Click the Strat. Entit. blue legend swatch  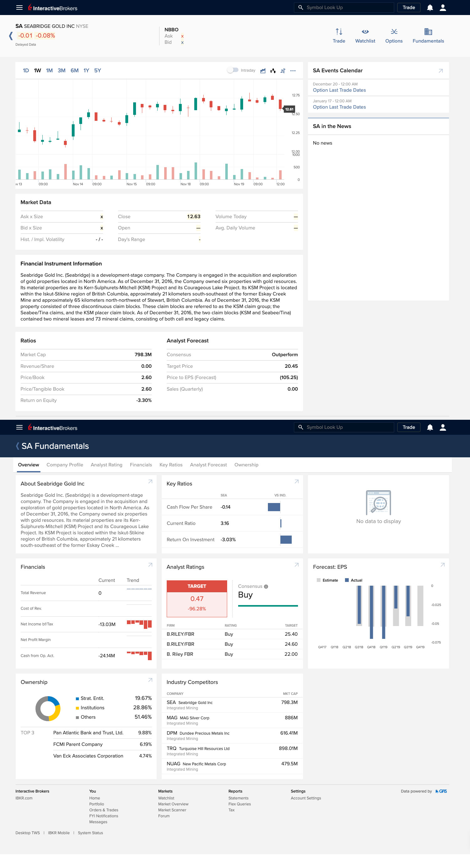(77, 699)
